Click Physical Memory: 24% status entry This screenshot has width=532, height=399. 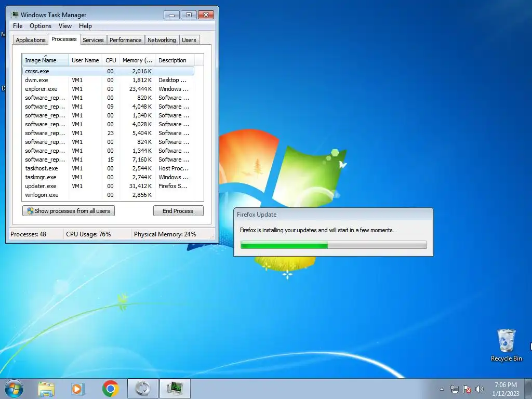coord(165,234)
